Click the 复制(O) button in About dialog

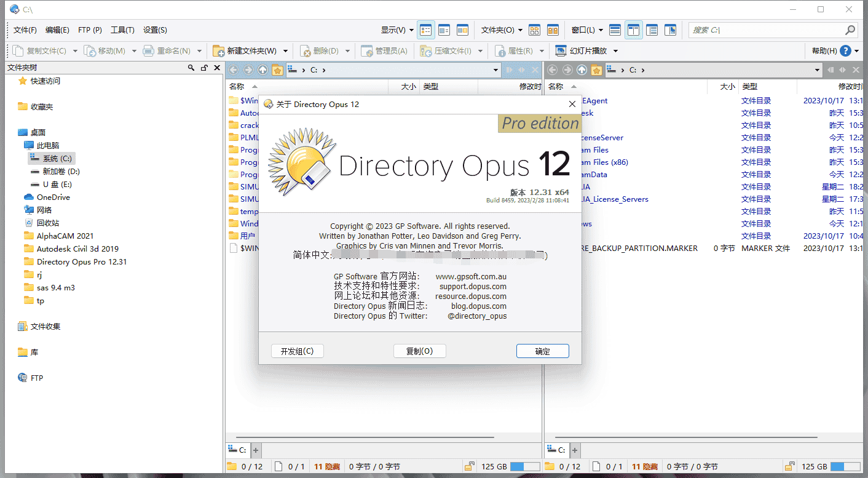419,351
